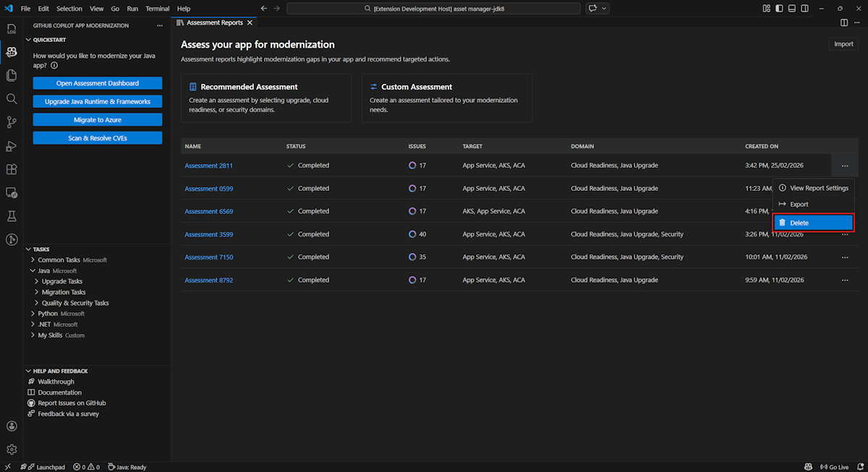The image size is (868, 472).
Task: Click the Migrate to Azure button
Action: click(x=98, y=119)
